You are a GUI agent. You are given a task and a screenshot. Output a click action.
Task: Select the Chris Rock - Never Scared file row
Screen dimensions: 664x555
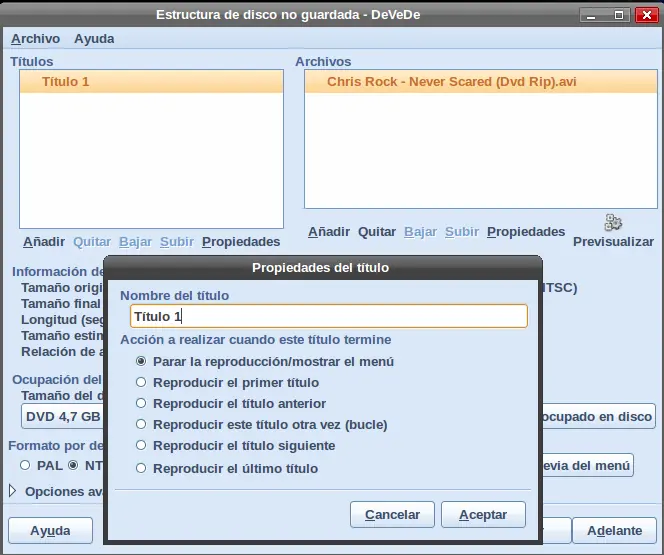(x=481, y=81)
